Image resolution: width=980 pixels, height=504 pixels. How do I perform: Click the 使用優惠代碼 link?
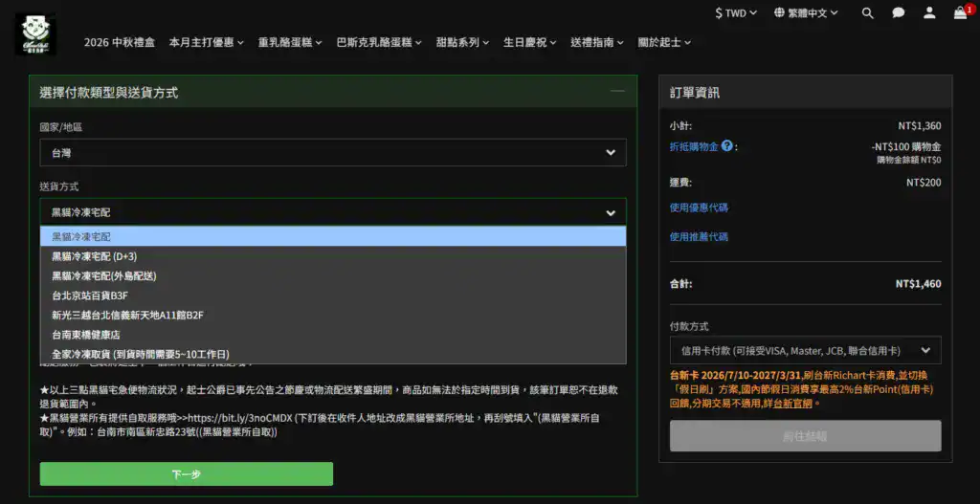[x=699, y=208]
